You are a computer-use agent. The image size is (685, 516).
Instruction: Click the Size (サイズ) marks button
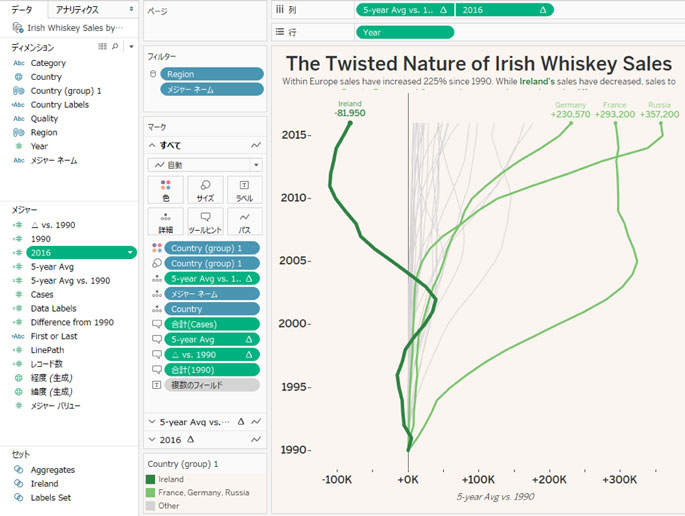(205, 191)
